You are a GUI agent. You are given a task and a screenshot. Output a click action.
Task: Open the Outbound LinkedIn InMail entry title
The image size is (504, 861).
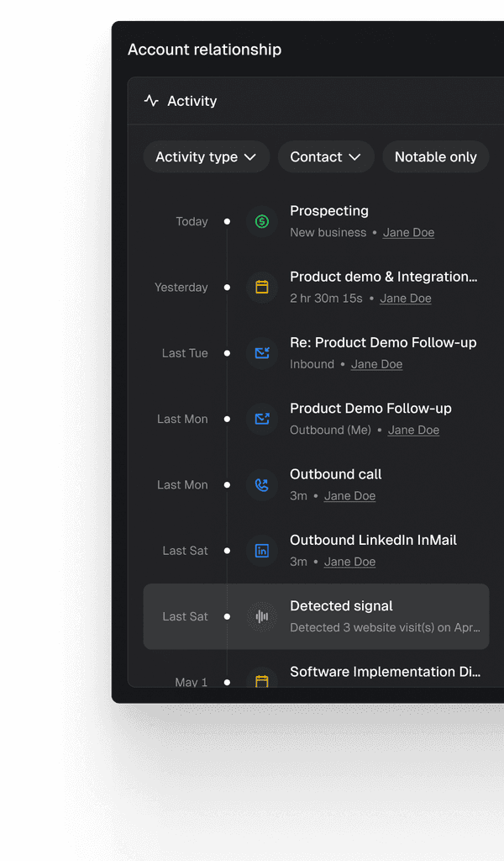pyautogui.click(x=373, y=541)
